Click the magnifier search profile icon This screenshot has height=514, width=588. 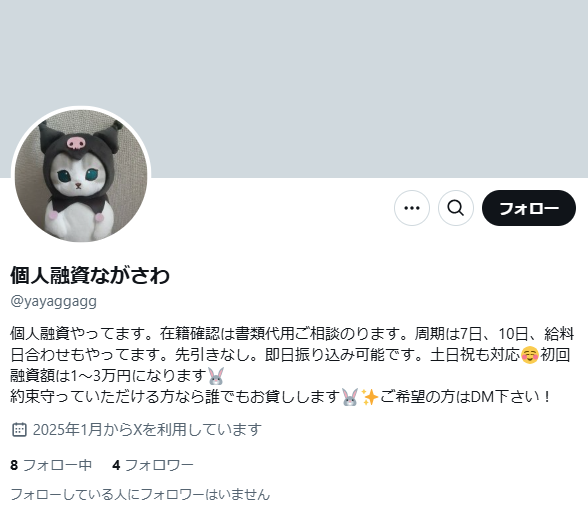(456, 208)
